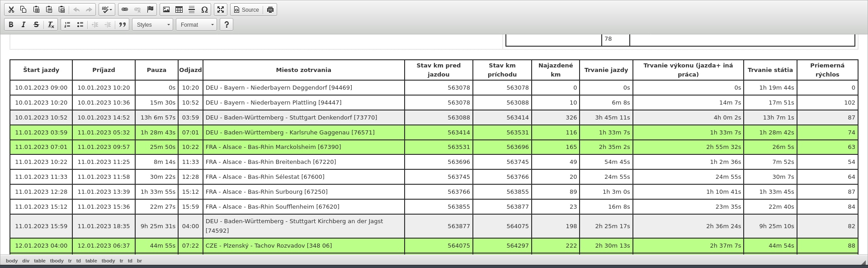Open the About CKEditor question mark button
Image resolution: width=868 pixels, height=268 pixels.
click(x=226, y=24)
